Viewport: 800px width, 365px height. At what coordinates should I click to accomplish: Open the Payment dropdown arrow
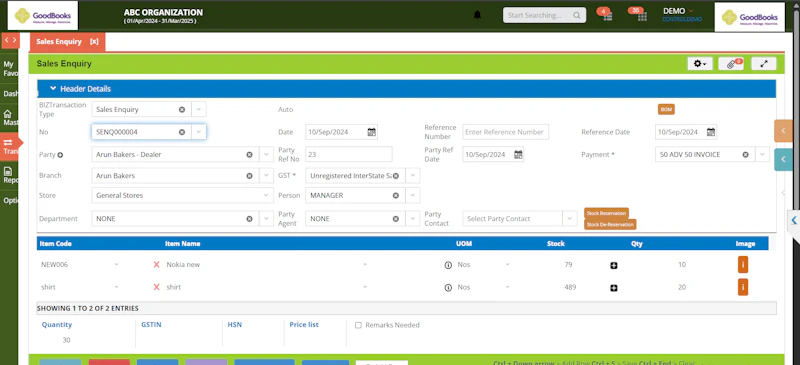pos(763,155)
